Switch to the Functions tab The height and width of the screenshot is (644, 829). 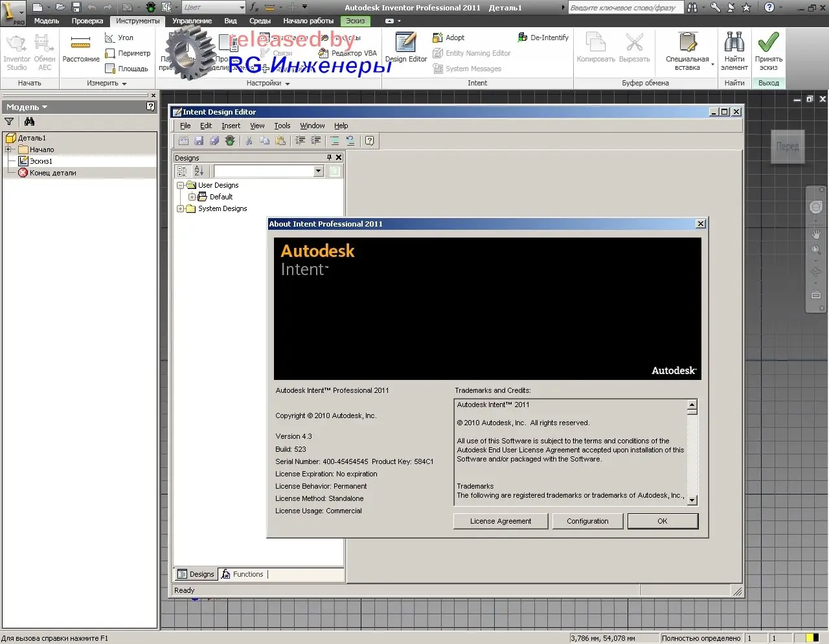[242, 574]
